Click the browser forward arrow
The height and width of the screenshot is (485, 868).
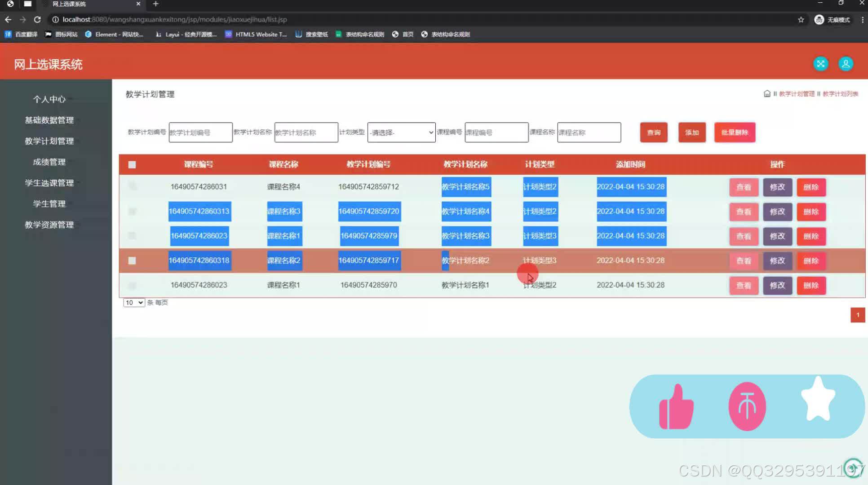(22, 19)
